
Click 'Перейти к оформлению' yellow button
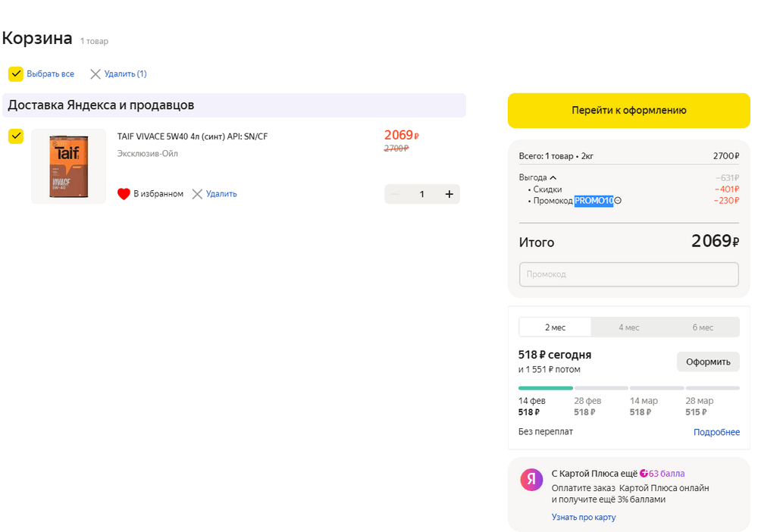(x=628, y=110)
